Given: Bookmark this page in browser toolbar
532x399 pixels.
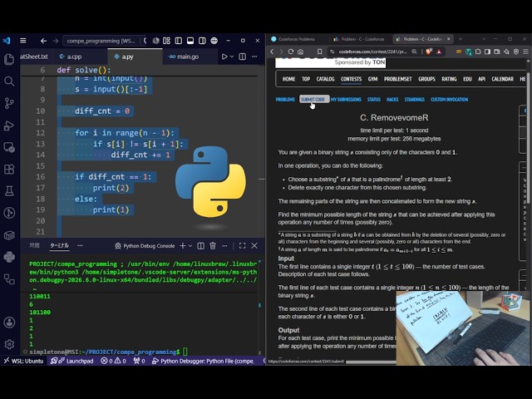Looking at the screenshot, I should (x=319, y=52).
